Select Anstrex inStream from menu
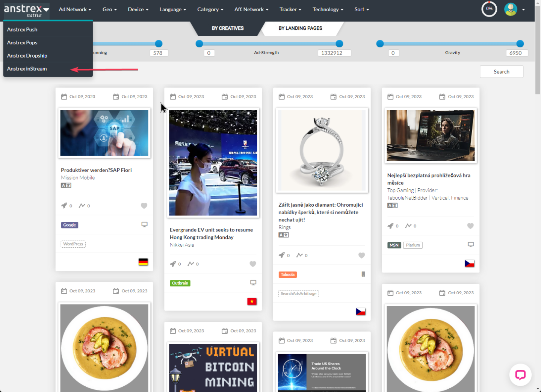 tap(27, 69)
